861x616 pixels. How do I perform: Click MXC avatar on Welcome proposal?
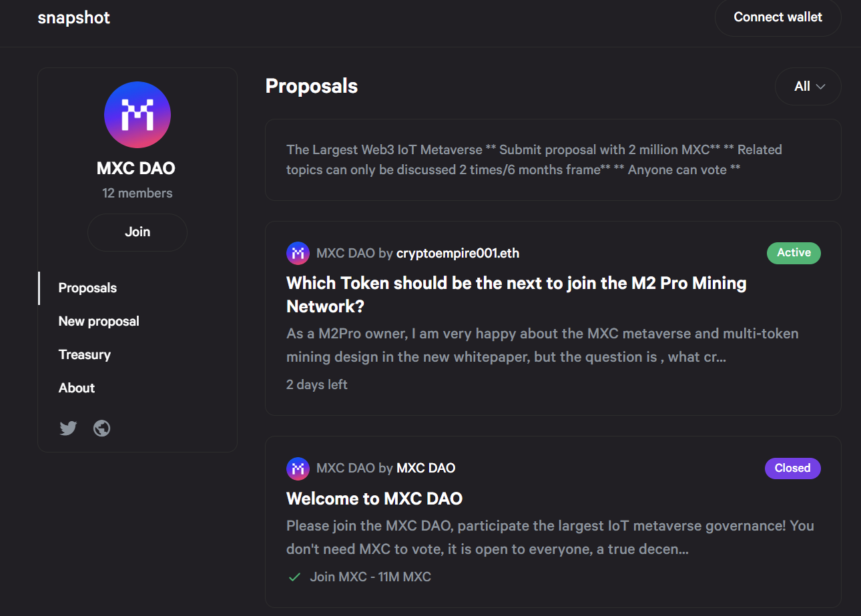(298, 469)
